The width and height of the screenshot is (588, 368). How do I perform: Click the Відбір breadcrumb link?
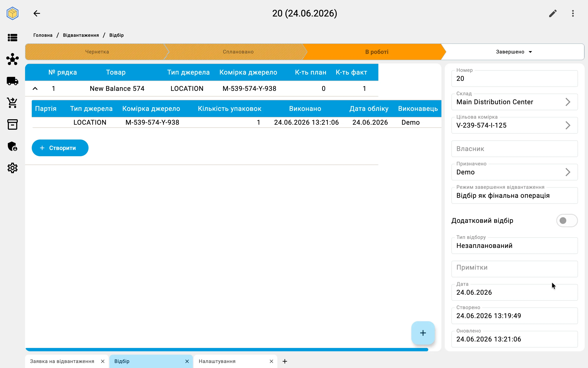(117, 35)
